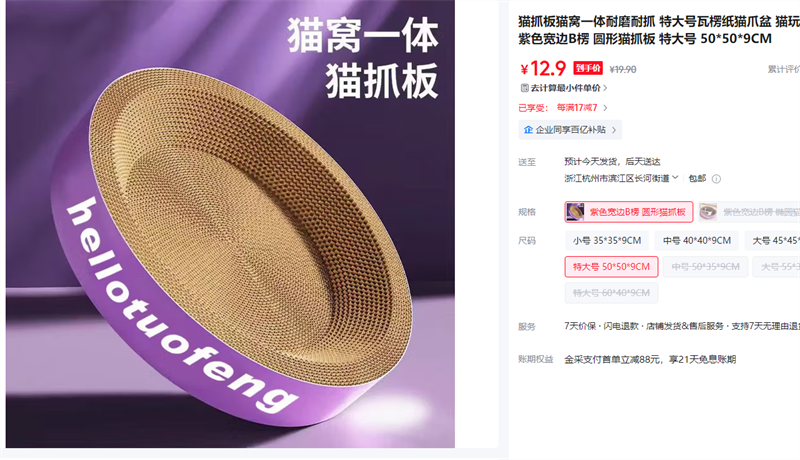The image size is (800, 460).
Task: Expand the 企业同享百亿补贴 arrow
Action: click(614, 130)
